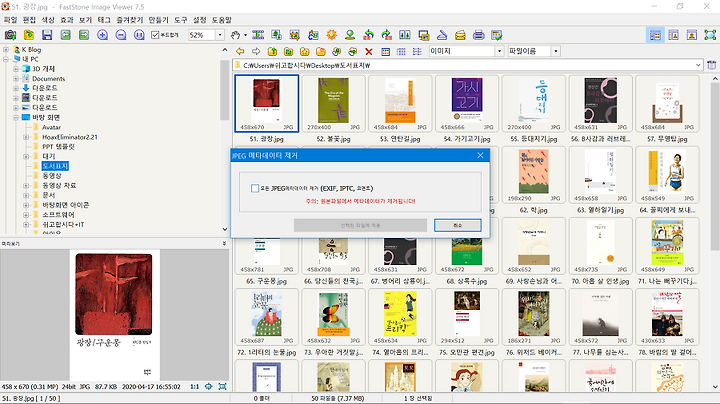
Task: Open the 이미지 file filter dropdown
Action: click(x=500, y=51)
